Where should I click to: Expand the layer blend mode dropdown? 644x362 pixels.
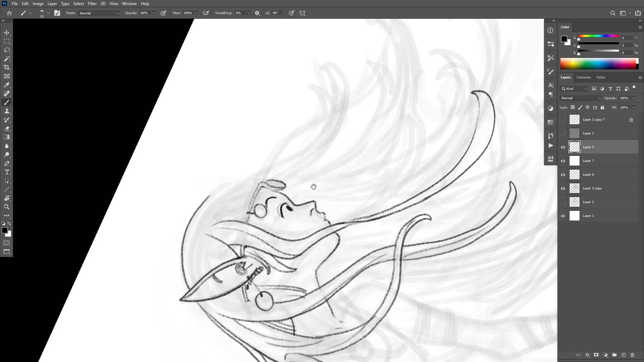[581, 98]
